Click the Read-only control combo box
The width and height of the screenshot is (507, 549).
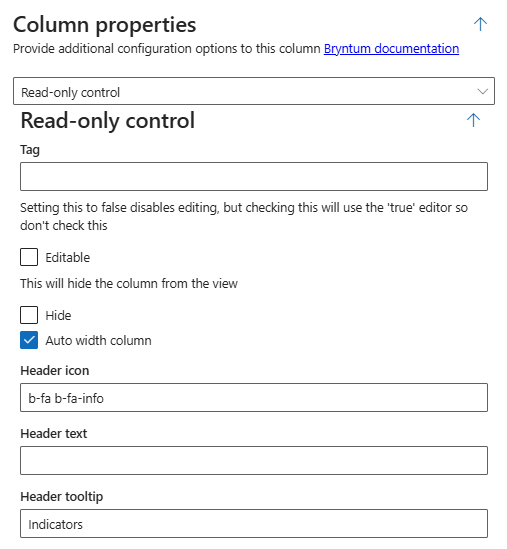tap(254, 91)
